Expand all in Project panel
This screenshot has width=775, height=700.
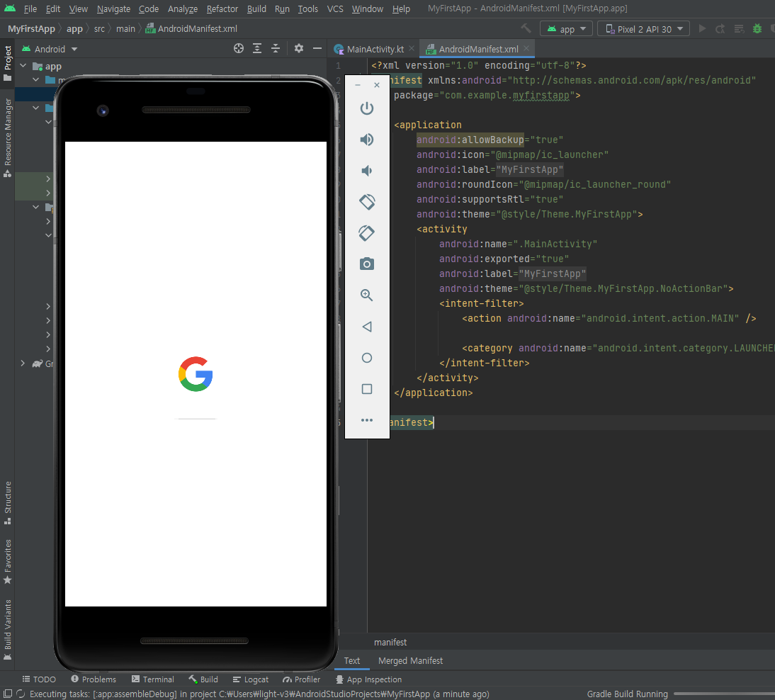(257, 48)
